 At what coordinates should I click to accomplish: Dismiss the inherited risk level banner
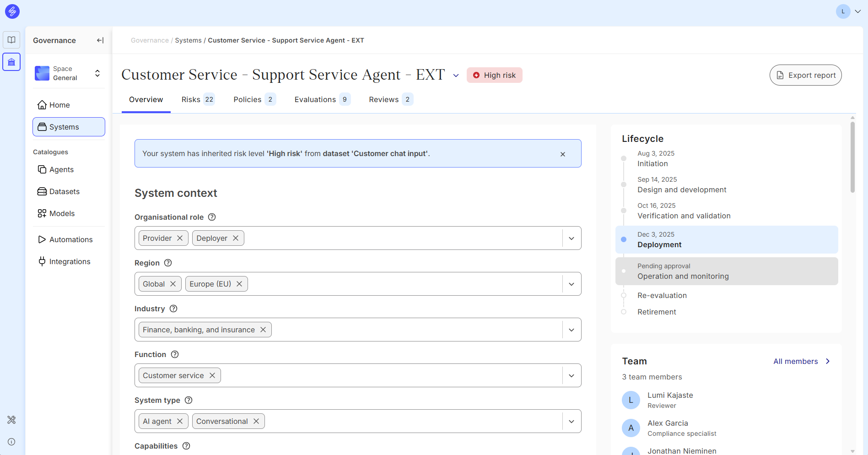tap(563, 154)
